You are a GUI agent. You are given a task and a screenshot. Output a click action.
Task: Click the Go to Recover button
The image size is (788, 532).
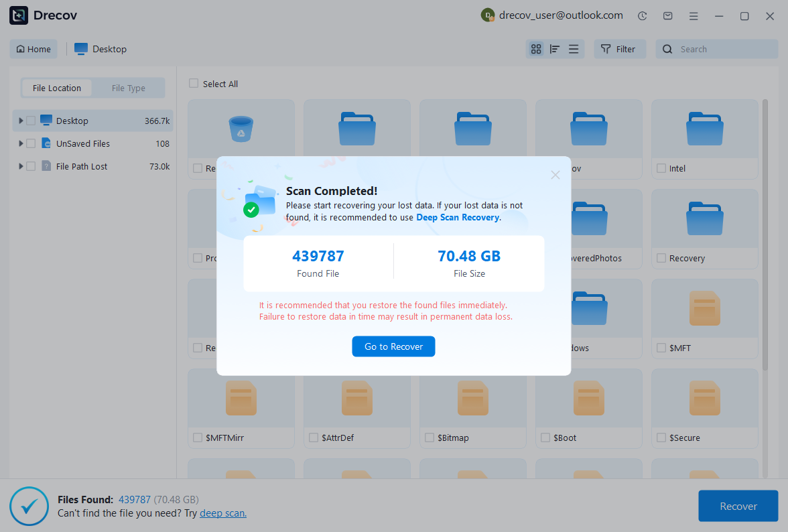(x=393, y=346)
